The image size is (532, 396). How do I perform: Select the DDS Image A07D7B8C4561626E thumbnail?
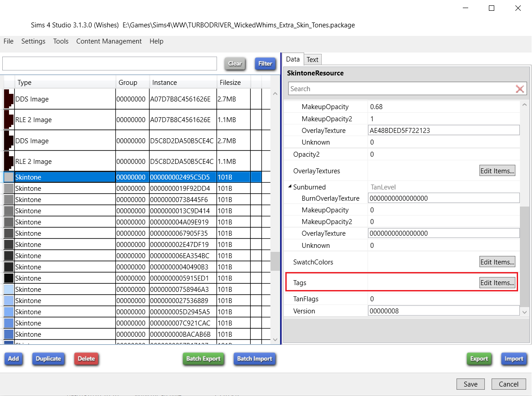point(9,99)
